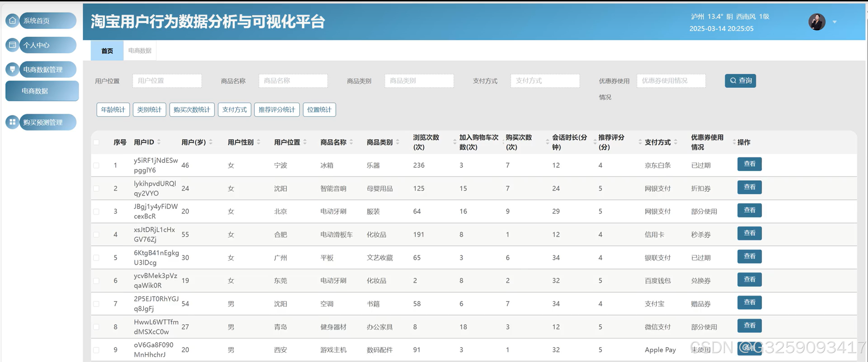Click the 支付方式 statistics button
868x362 pixels.
(235, 110)
